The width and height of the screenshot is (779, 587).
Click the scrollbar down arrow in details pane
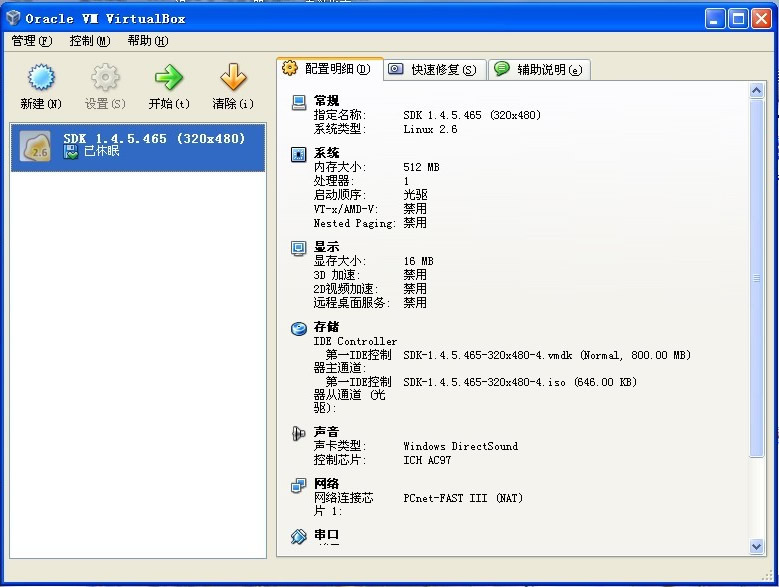coord(756,547)
